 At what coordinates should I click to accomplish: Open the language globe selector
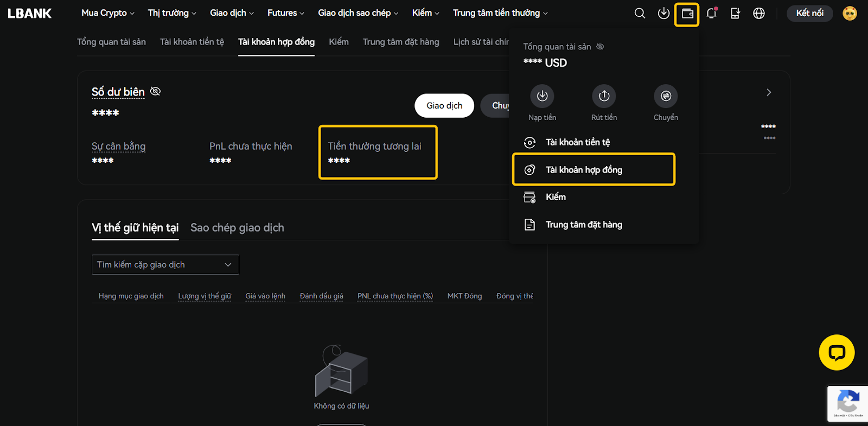point(759,14)
